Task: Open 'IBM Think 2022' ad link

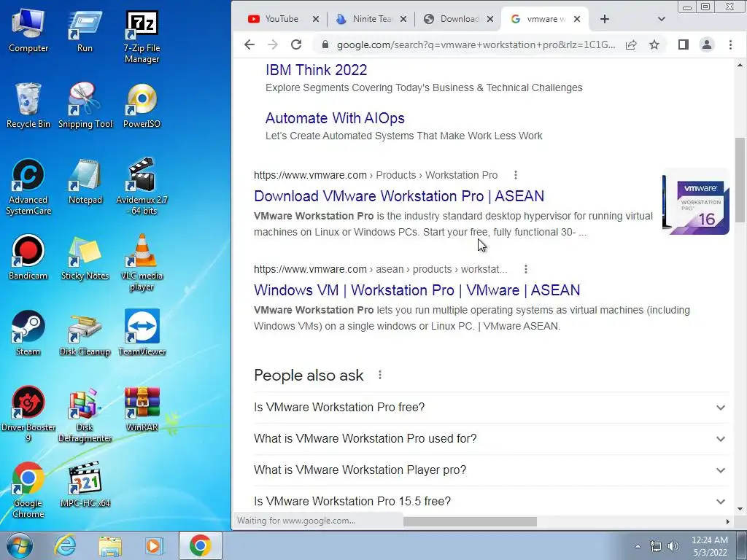Action: 317,70
